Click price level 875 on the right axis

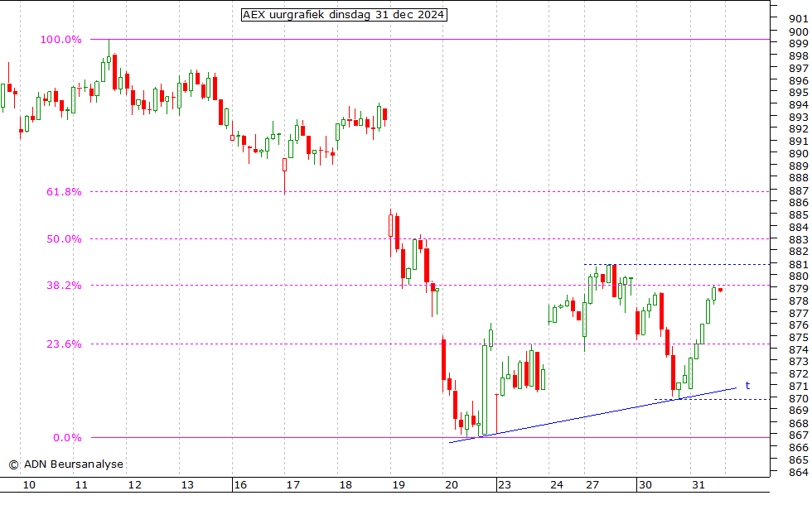(799, 338)
